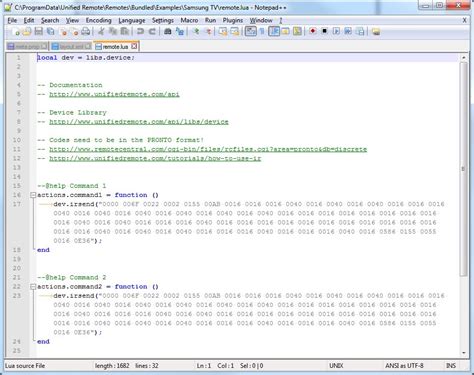
Task: Click the Save All toolbar icon
Action: (x=50, y=32)
